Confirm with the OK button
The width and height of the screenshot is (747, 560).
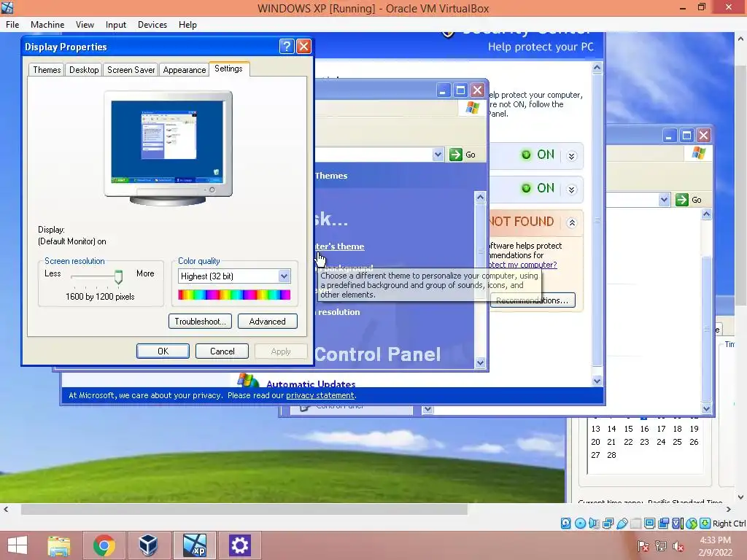coord(163,351)
